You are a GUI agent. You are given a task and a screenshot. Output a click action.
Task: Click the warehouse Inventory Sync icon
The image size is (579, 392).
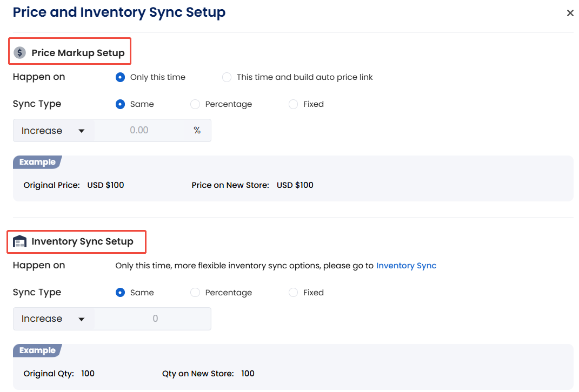[x=19, y=241]
